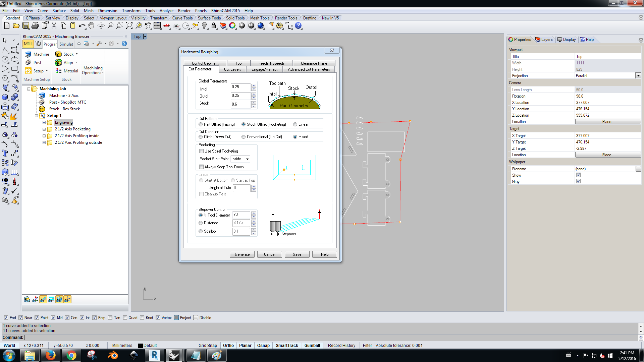The height and width of the screenshot is (362, 644).
Task: Expand the Engraving folder in tree
Action: point(44,122)
